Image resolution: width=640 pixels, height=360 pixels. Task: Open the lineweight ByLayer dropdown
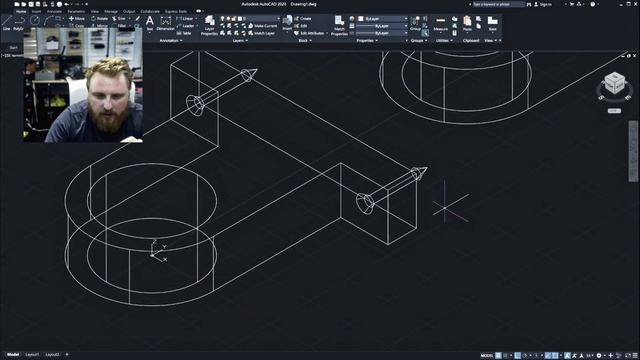pos(382,26)
